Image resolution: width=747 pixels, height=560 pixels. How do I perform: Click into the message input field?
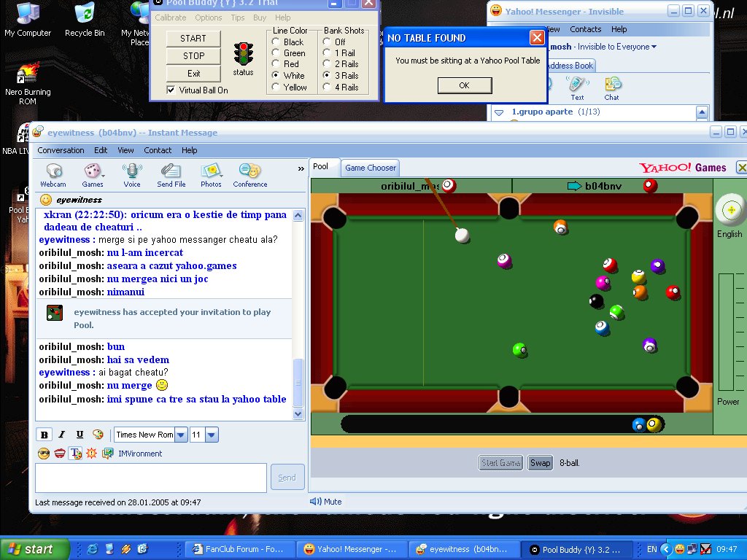click(x=151, y=478)
